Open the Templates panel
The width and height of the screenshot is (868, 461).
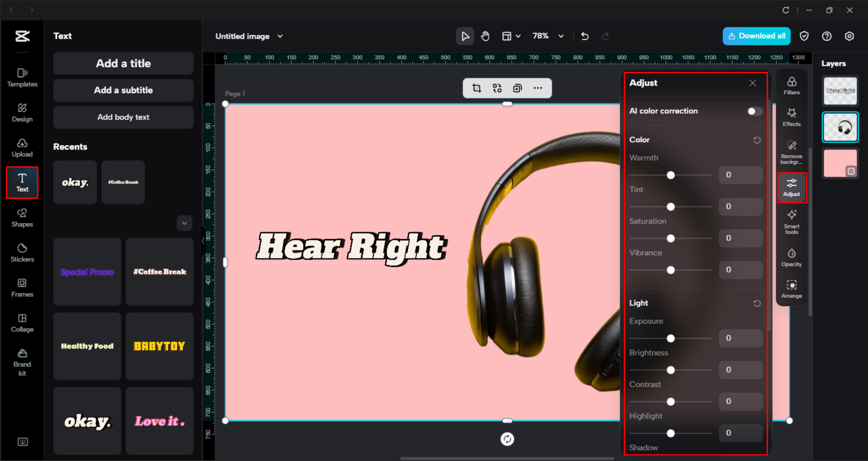[22, 77]
